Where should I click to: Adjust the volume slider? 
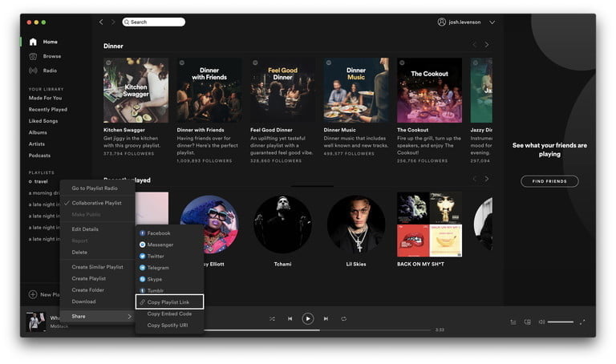(561, 322)
